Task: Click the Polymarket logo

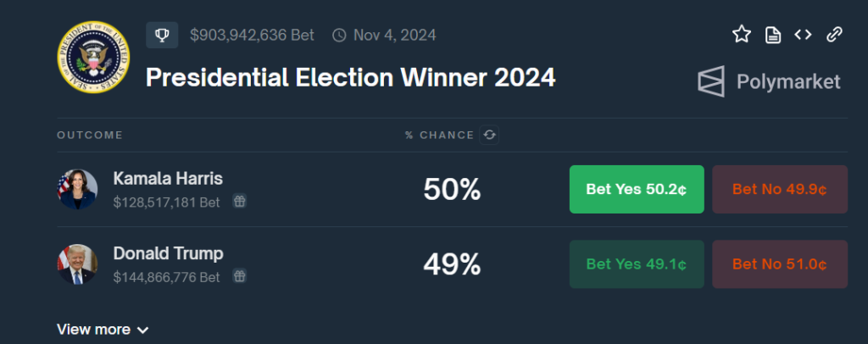Action: pyautogui.click(x=769, y=81)
